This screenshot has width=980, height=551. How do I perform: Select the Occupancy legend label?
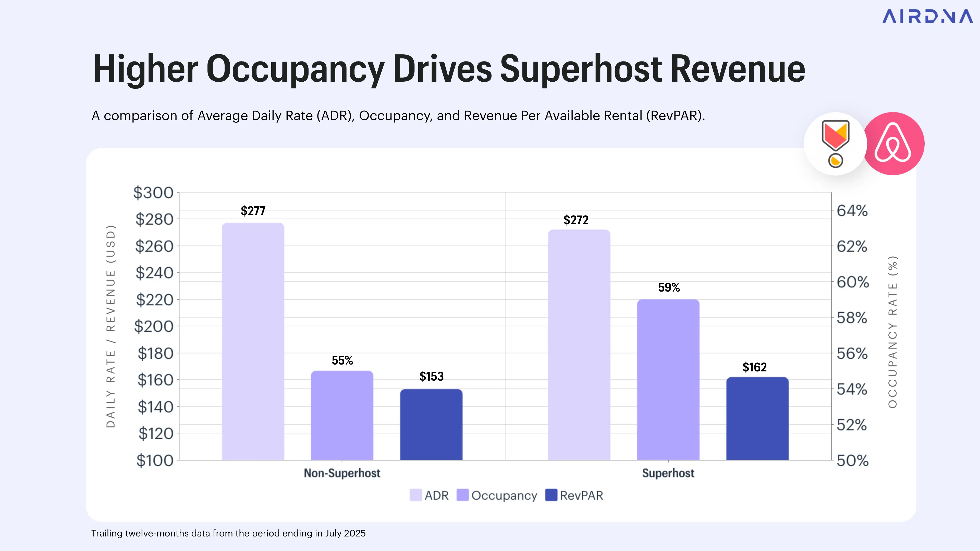[x=504, y=496]
